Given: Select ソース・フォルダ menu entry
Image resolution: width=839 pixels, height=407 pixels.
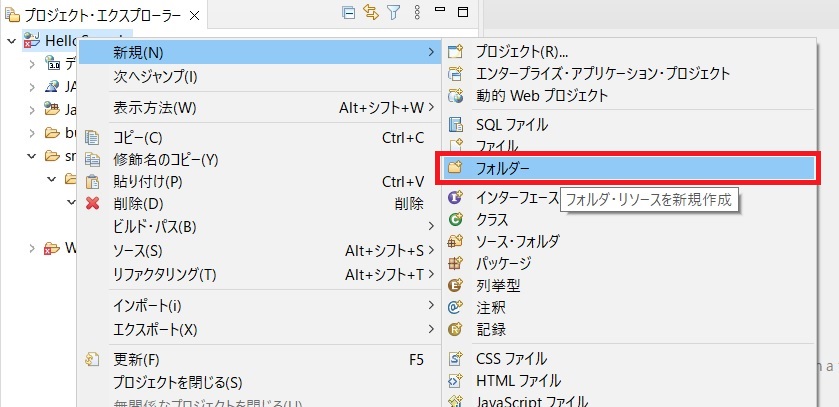Looking at the screenshot, I should (x=518, y=241).
